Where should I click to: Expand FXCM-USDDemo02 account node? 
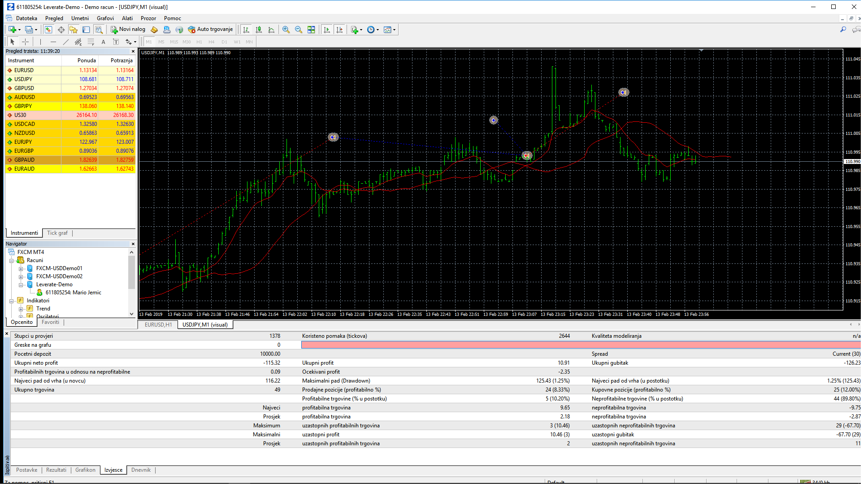[21, 277]
